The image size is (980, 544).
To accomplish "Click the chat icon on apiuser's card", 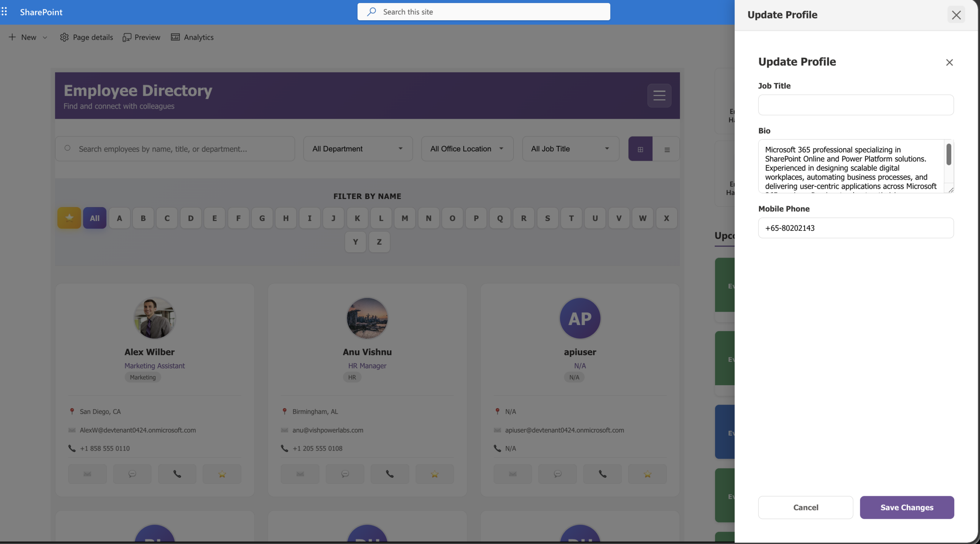I will pos(557,474).
